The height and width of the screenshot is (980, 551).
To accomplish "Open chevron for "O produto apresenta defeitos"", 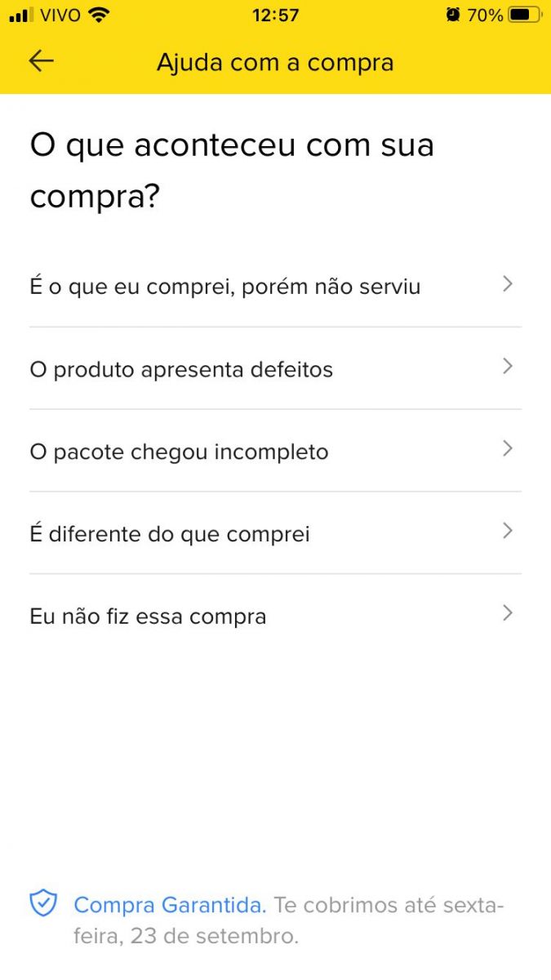I will [508, 366].
